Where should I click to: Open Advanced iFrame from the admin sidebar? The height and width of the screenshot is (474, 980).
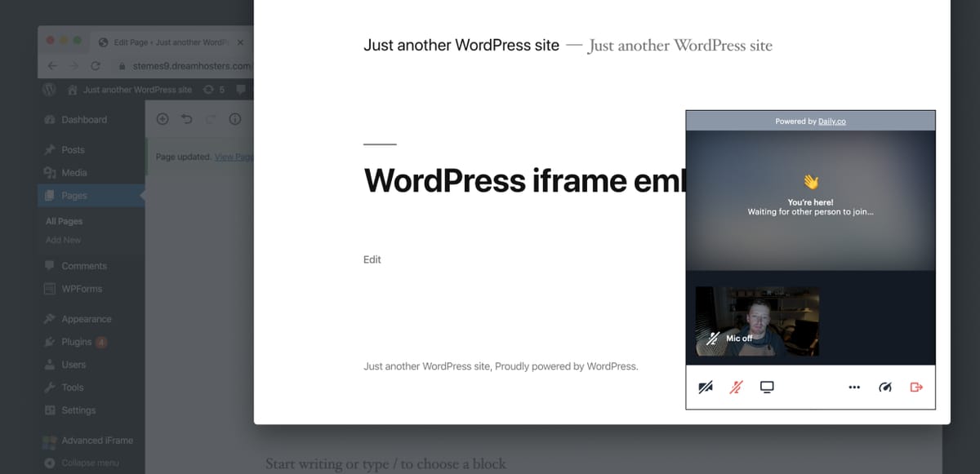point(97,441)
